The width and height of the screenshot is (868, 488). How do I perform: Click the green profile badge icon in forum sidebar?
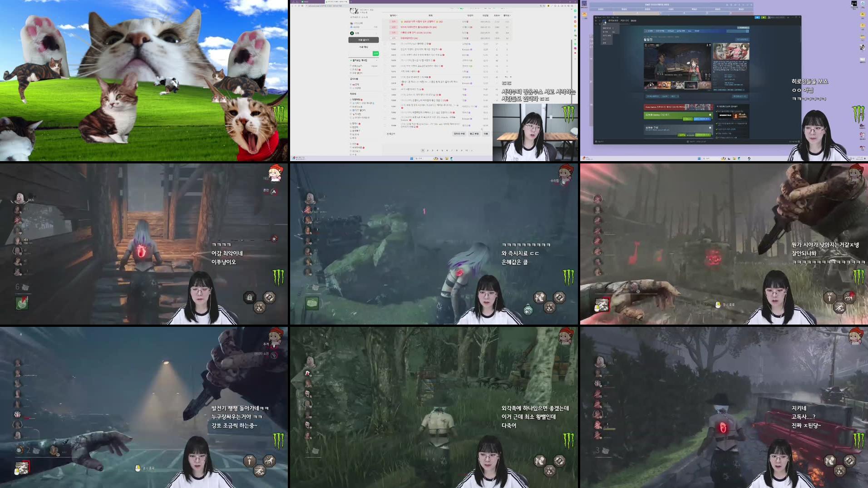(x=352, y=33)
